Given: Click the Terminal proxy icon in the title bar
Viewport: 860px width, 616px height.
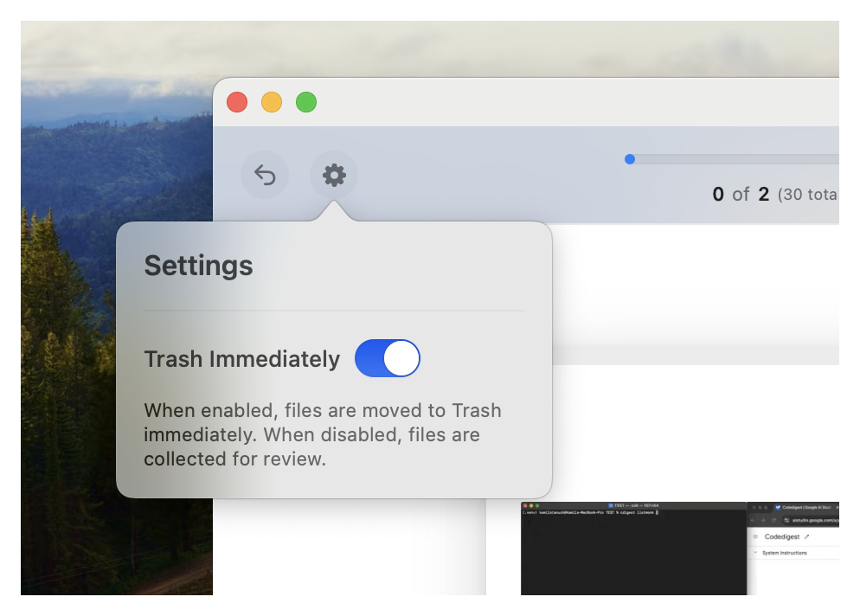Looking at the screenshot, I should pyautogui.click(x=611, y=504).
